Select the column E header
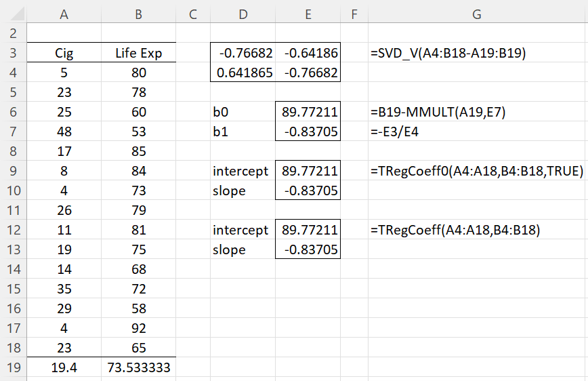The image size is (588, 381). tap(308, 14)
